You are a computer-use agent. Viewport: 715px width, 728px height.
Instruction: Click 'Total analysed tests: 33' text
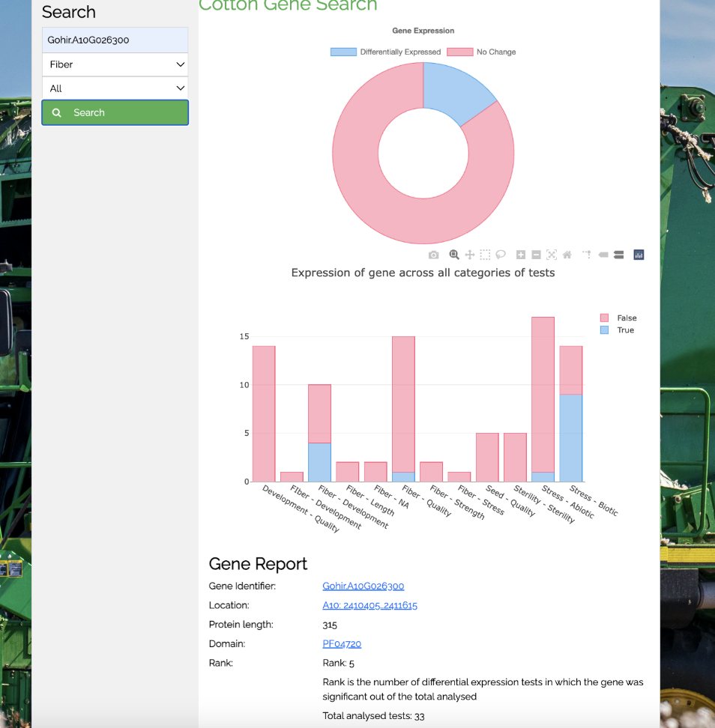coord(373,716)
